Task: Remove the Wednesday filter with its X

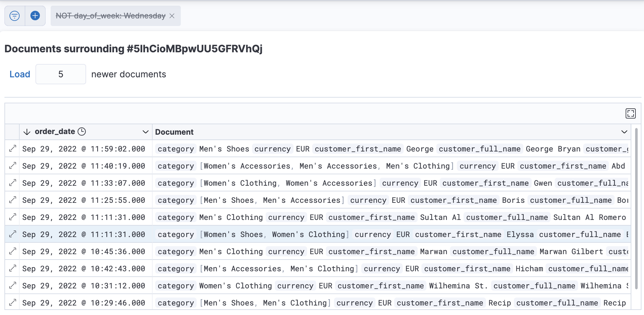Action: click(x=172, y=16)
